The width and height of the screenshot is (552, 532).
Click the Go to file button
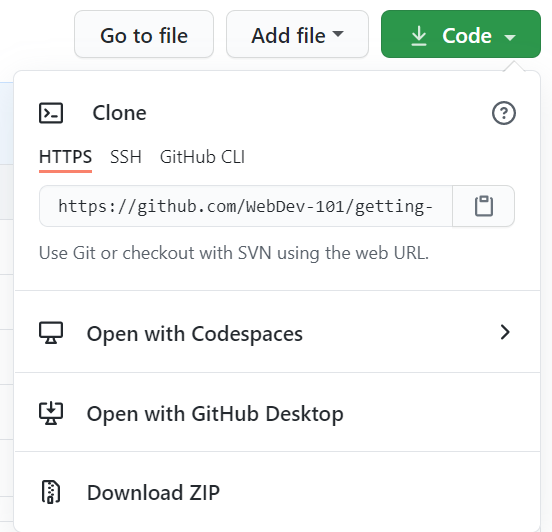pyautogui.click(x=144, y=34)
